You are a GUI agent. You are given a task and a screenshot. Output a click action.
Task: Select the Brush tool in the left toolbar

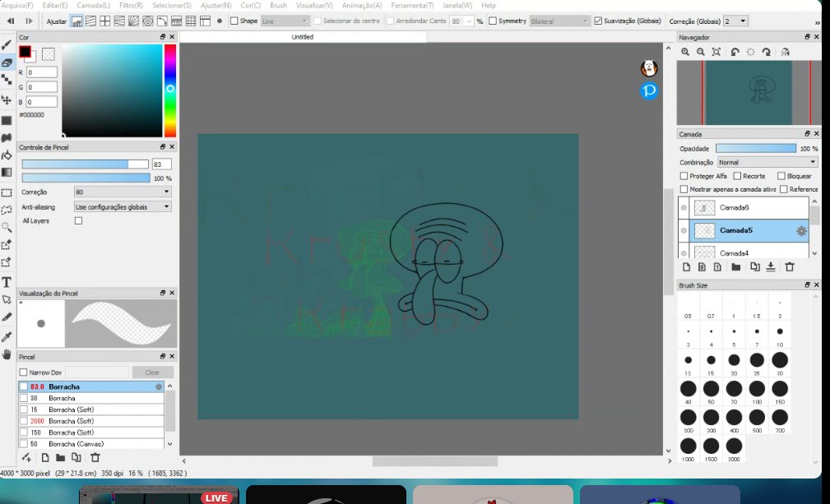[7, 45]
